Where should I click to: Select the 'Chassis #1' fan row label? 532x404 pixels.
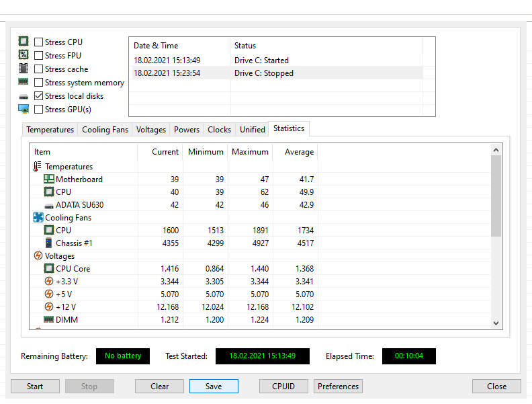point(74,243)
